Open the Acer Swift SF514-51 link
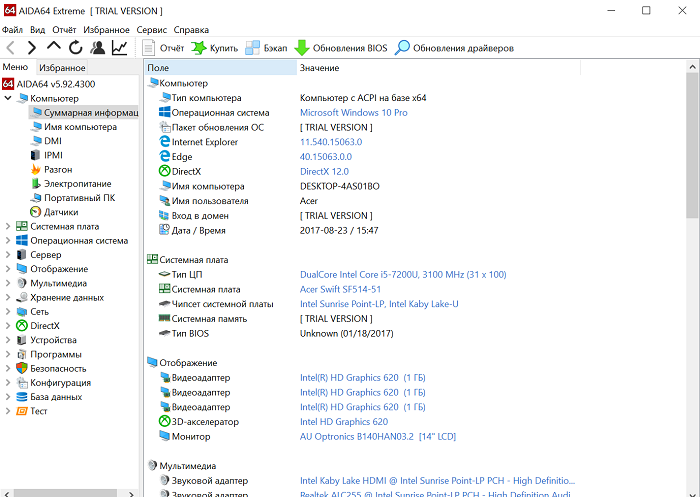The width and height of the screenshot is (700, 497). [340, 289]
